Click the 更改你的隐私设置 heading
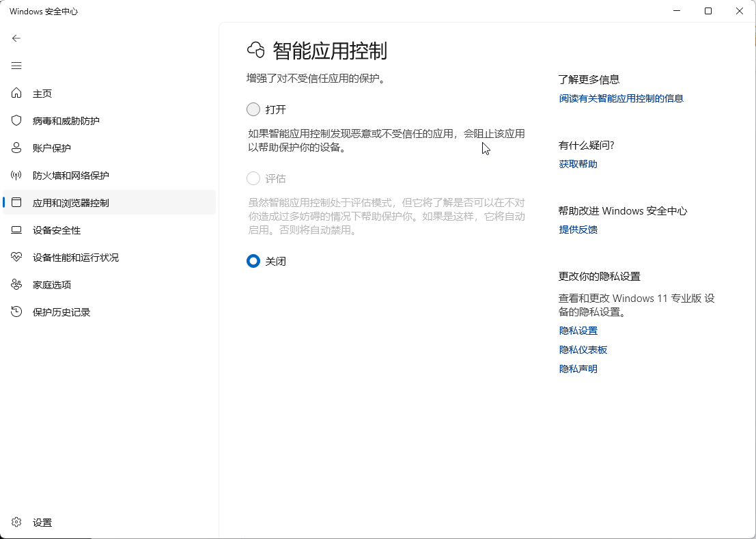Viewport: 756px width, 539px height. [x=600, y=276]
